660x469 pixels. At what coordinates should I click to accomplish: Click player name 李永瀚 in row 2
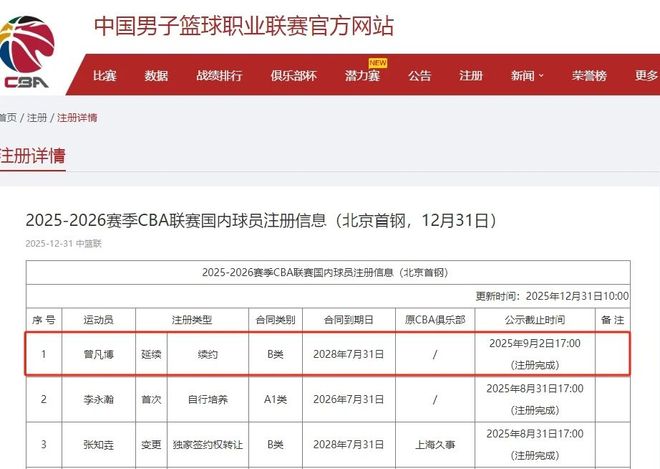tap(98, 399)
